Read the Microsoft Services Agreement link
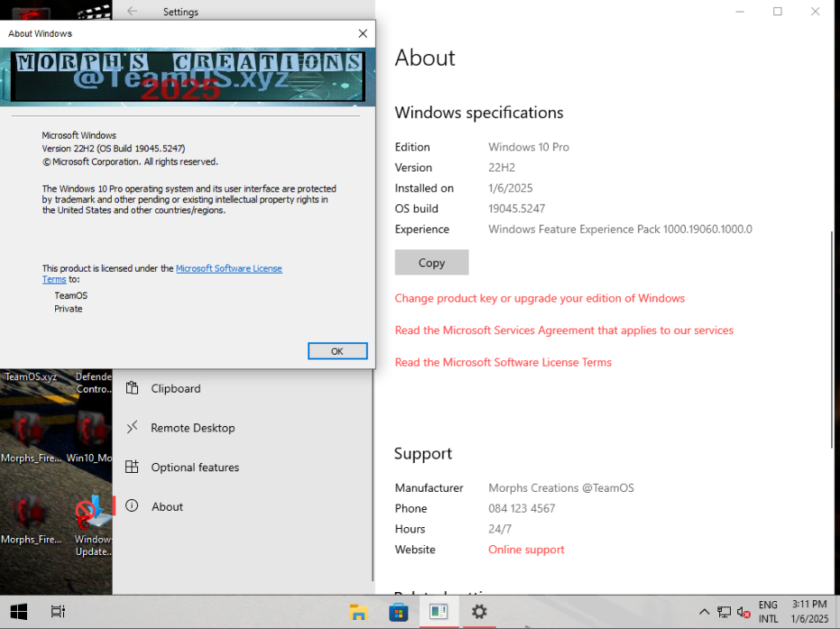The image size is (840, 629). point(564,330)
